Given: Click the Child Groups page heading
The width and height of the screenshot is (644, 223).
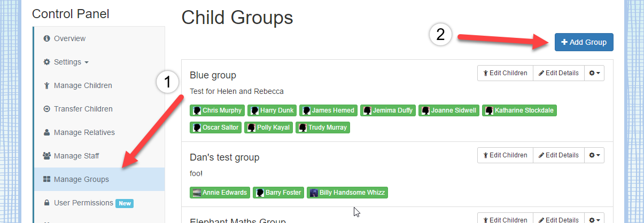Looking at the screenshot, I should [237, 17].
